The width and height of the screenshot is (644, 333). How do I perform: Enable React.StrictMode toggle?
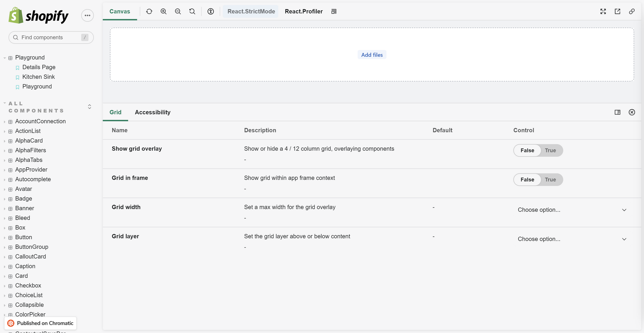pos(251,11)
